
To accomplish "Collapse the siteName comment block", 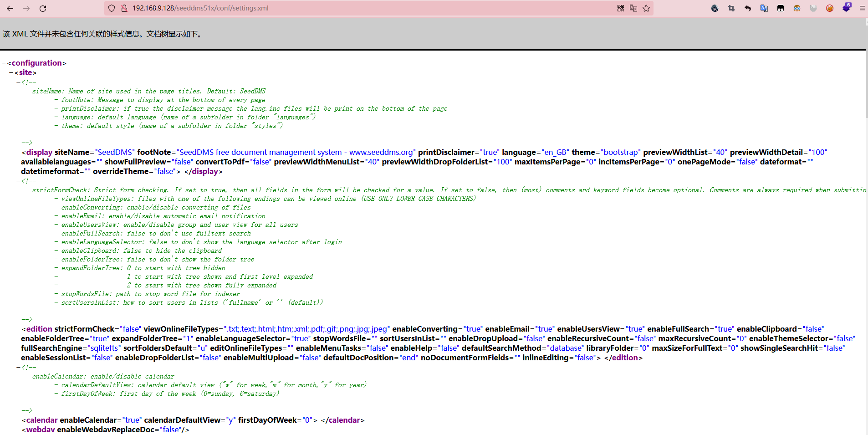I will (x=18, y=82).
